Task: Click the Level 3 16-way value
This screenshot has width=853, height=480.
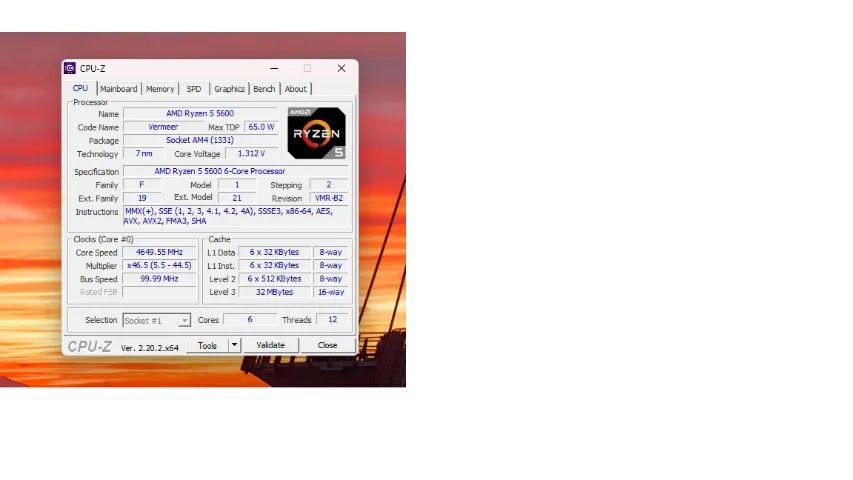Action: pos(331,292)
